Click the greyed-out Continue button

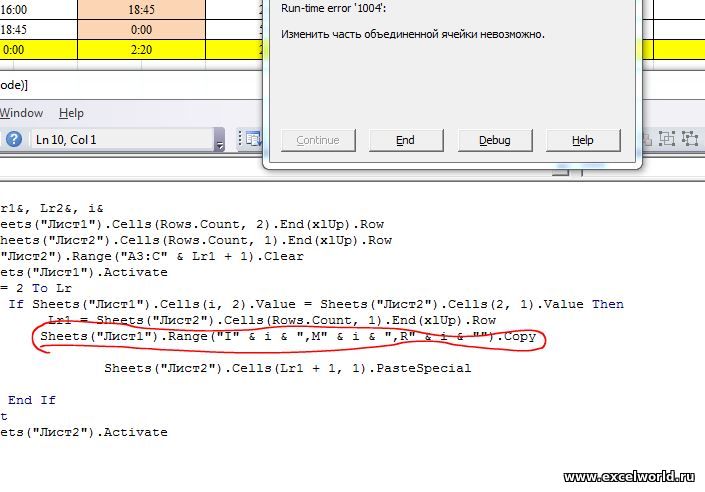pos(318,141)
